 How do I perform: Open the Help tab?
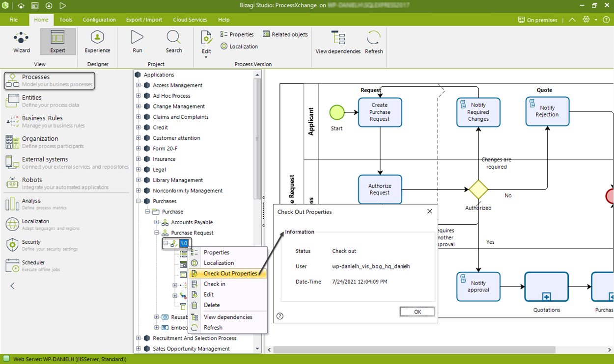pyautogui.click(x=223, y=20)
